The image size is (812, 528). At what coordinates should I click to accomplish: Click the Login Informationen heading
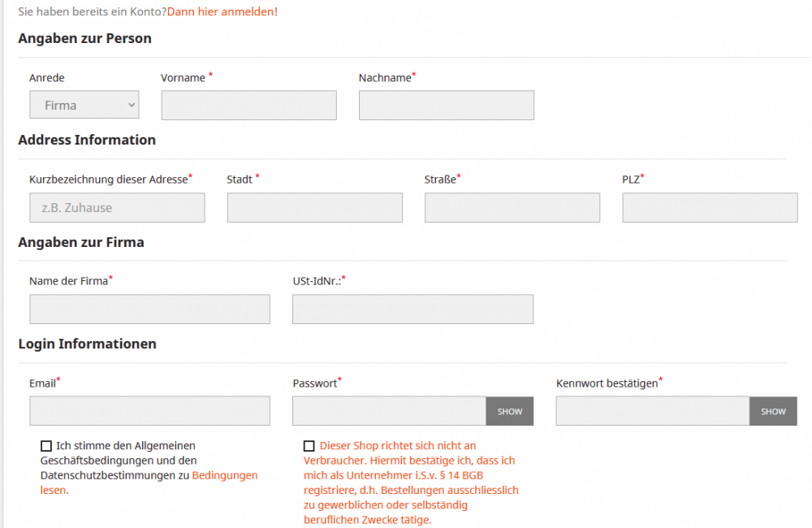pyautogui.click(x=87, y=344)
